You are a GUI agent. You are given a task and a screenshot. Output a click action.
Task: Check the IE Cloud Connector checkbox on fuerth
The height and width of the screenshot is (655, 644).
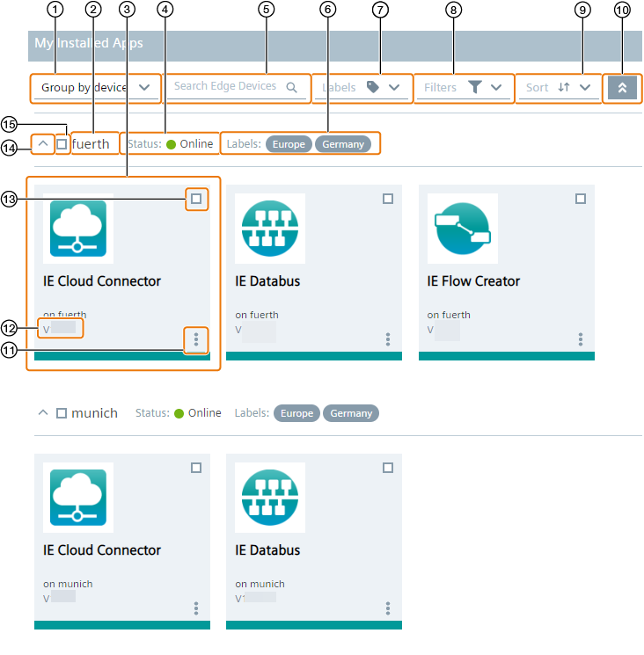click(x=196, y=200)
